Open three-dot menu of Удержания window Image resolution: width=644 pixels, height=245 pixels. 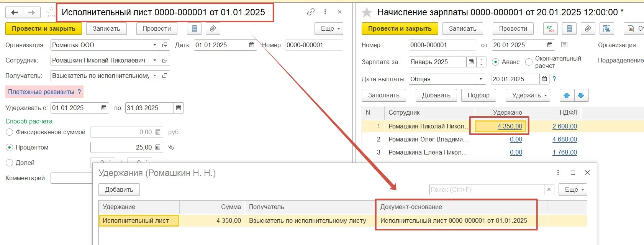(558, 173)
